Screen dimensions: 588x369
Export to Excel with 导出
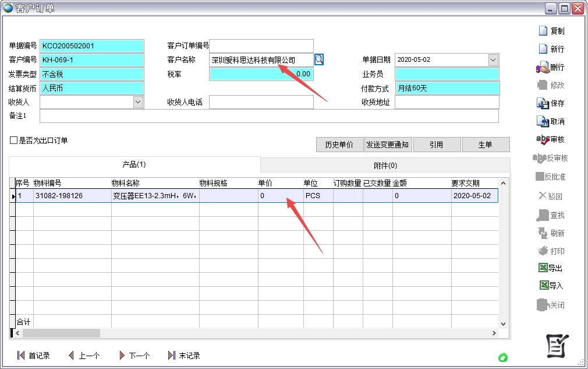coord(544,268)
